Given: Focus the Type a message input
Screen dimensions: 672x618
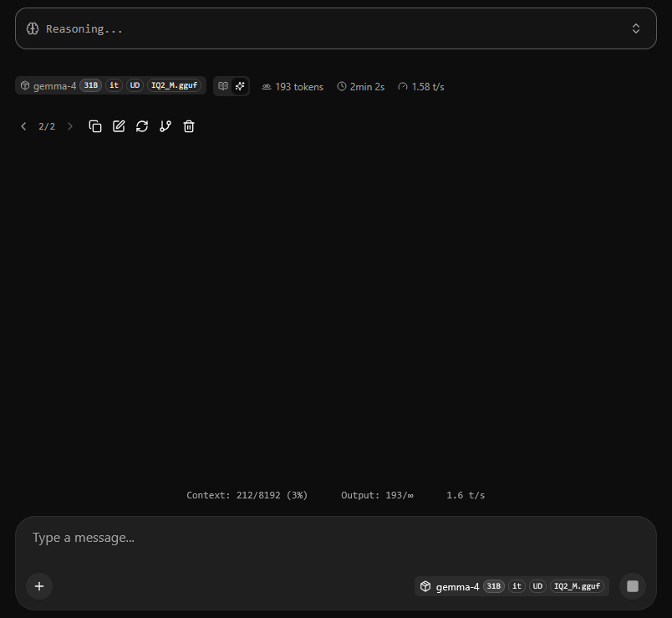Looking at the screenshot, I should [335, 538].
